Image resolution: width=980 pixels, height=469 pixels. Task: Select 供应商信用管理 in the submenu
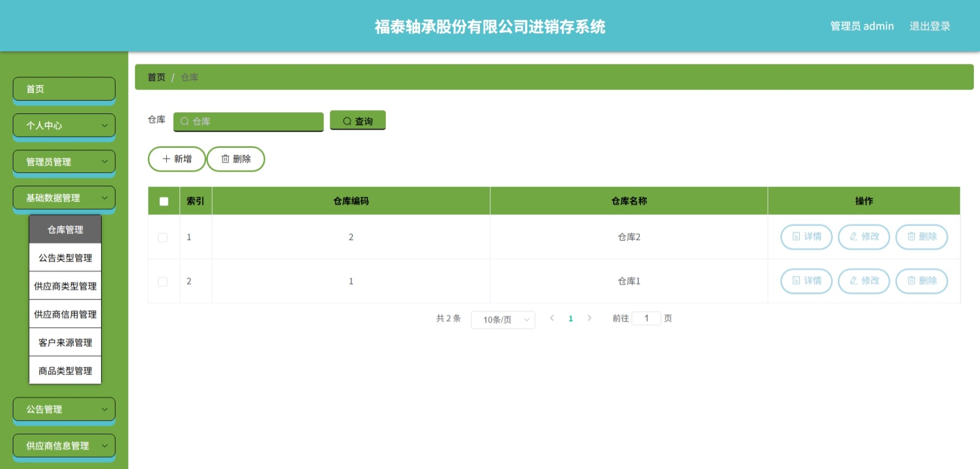point(65,315)
